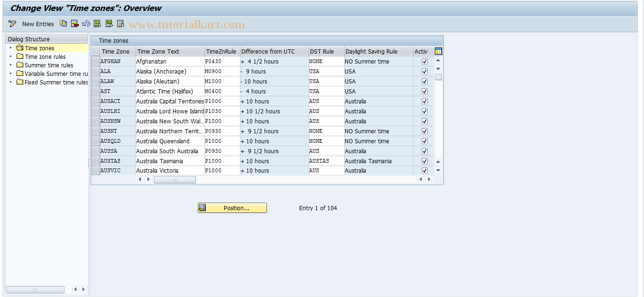644x297 pixels.
Task: Click the Copy As icon
Action: pyautogui.click(x=63, y=24)
